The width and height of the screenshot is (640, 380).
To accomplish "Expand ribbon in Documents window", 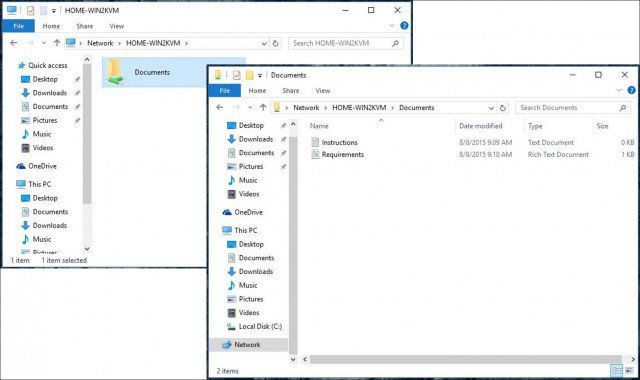I will [x=619, y=90].
